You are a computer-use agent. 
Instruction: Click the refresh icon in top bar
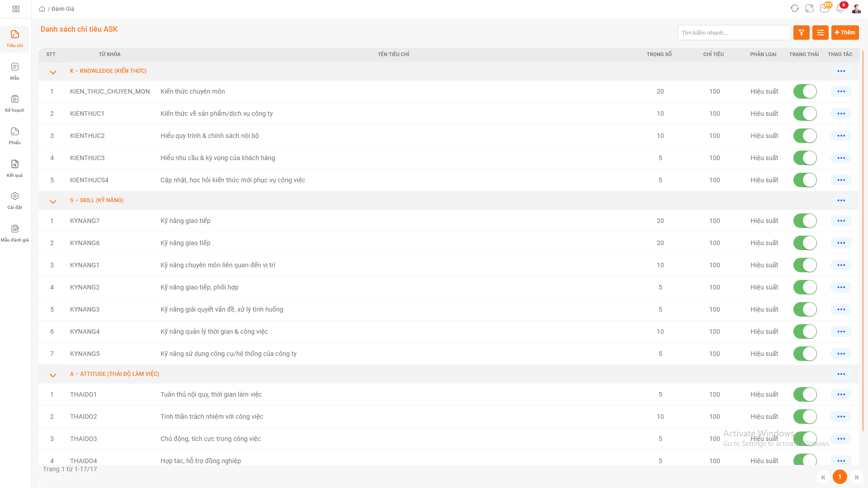point(794,9)
